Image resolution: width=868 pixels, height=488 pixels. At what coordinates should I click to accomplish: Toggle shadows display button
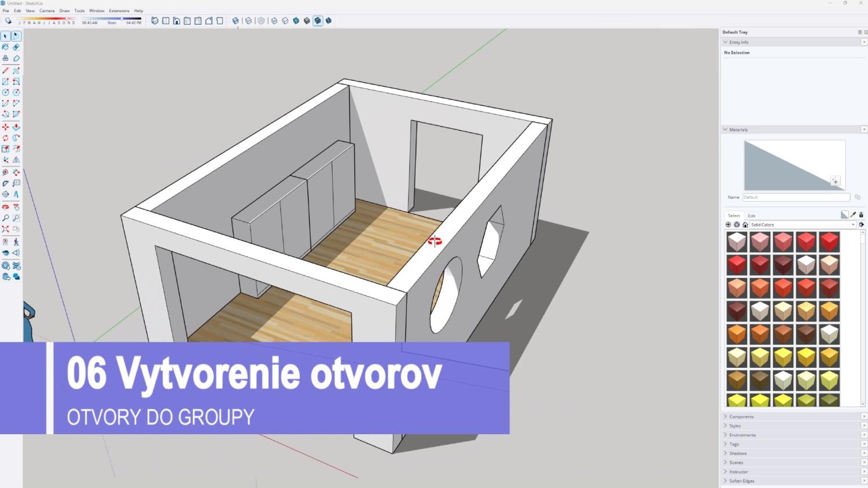coord(8,21)
